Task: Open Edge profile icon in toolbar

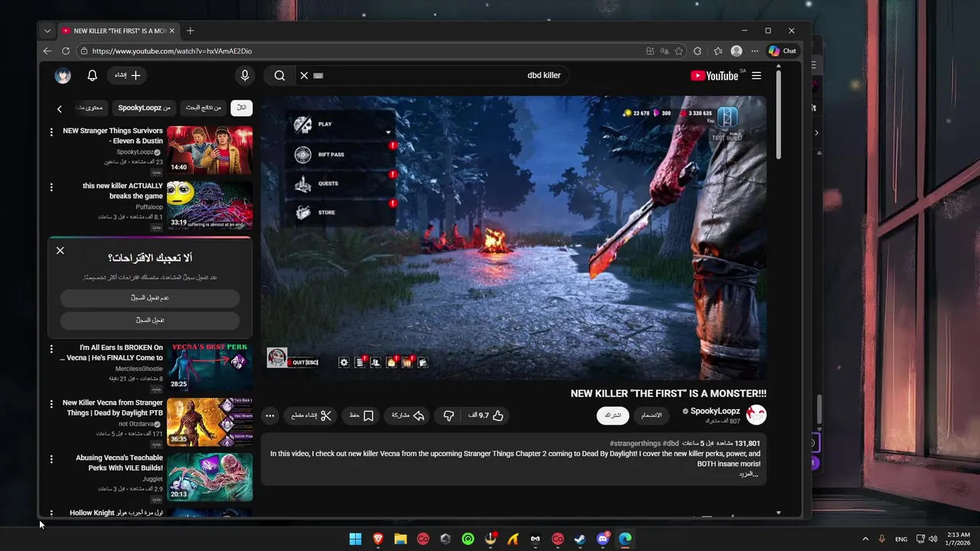Action: coord(737,51)
